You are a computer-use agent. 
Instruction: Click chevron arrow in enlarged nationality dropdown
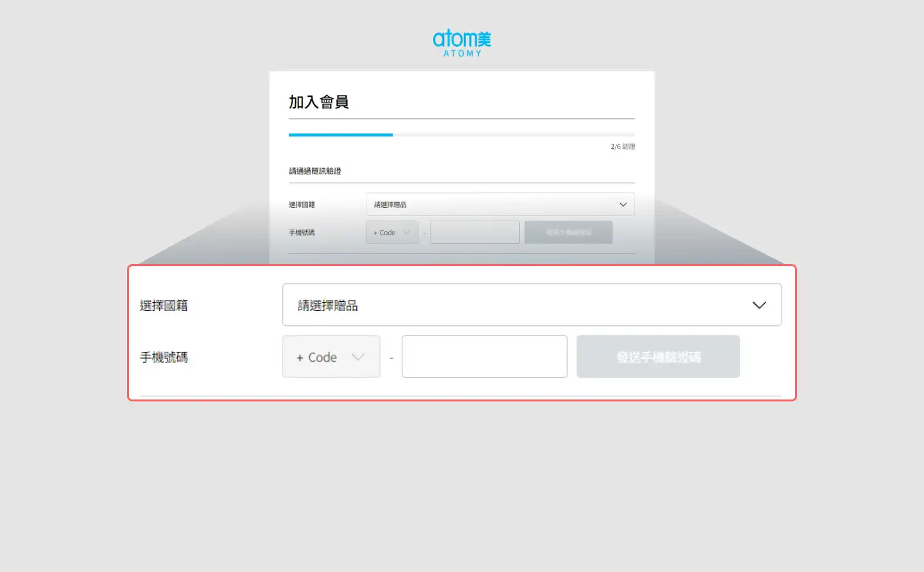759,305
